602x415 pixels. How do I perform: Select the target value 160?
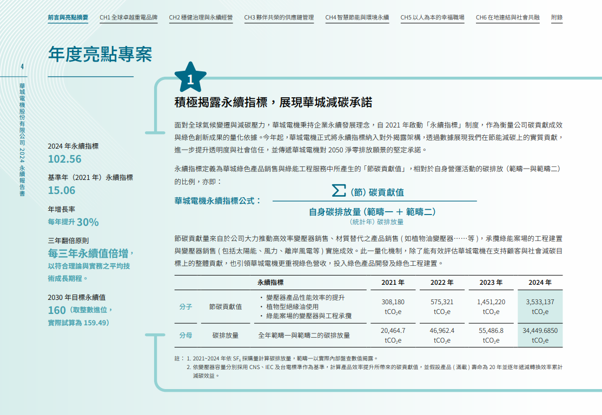[57, 310]
